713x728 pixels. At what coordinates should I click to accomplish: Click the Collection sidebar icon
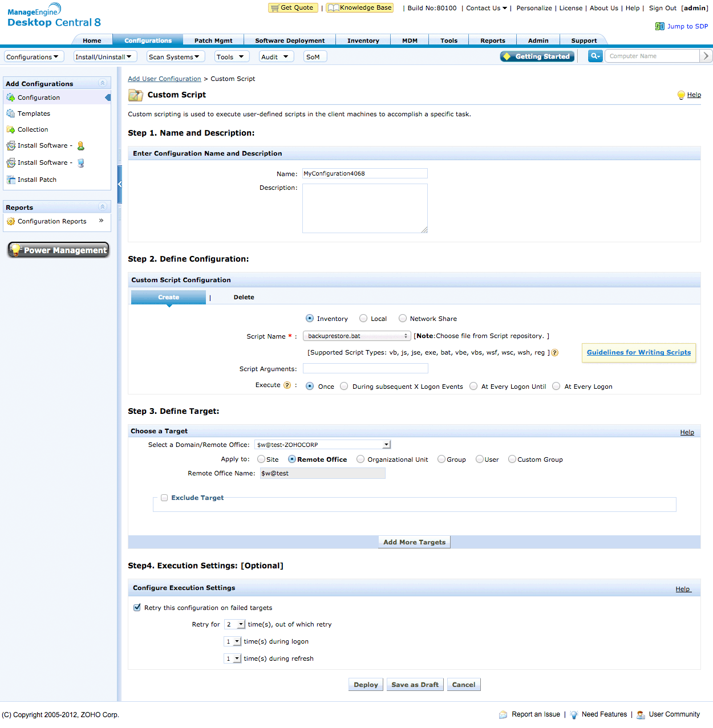coord(11,129)
